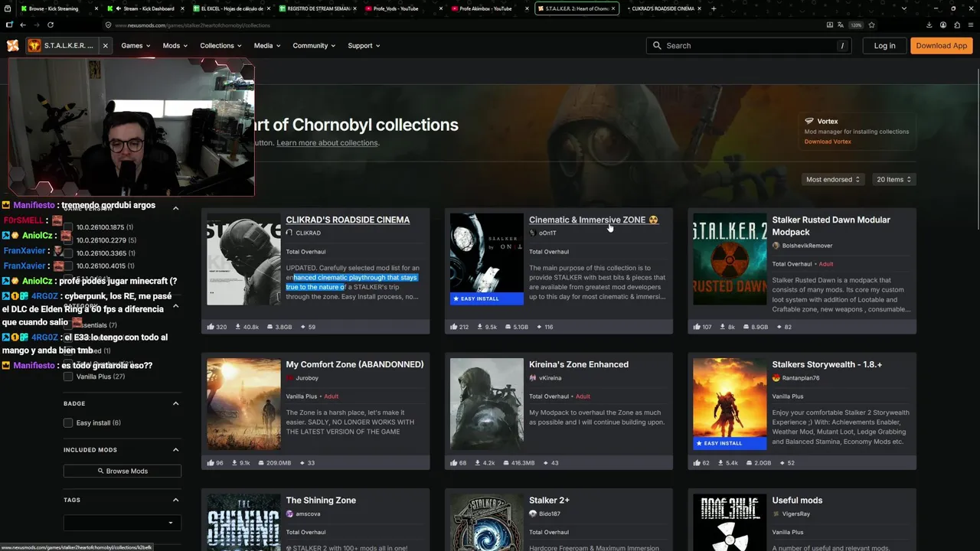Open the Kireina's Zone Enhanced thumbnail image
The image size is (980, 551).
[x=487, y=404]
